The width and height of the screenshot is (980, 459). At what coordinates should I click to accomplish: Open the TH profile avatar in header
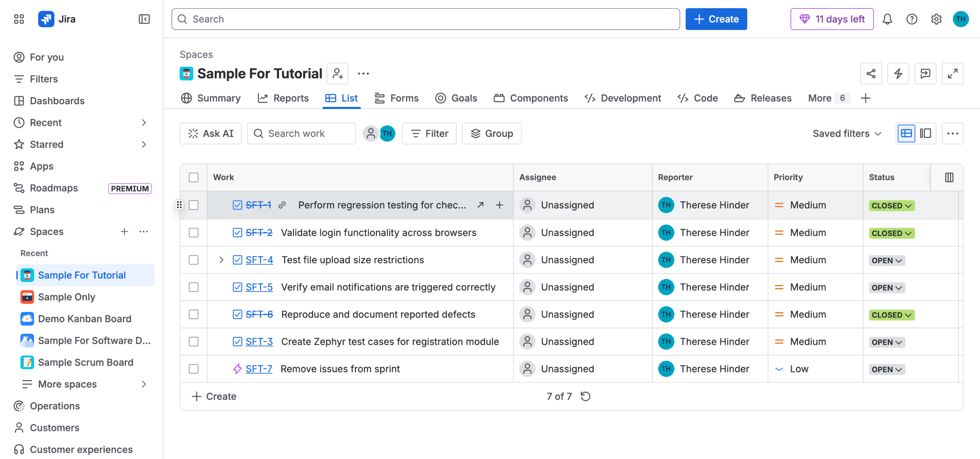pos(960,19)
